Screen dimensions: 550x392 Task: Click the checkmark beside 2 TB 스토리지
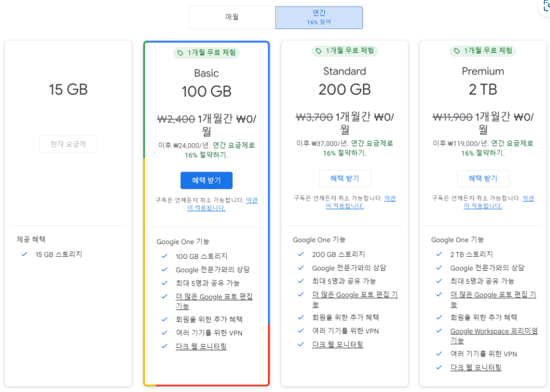point(439,254)
